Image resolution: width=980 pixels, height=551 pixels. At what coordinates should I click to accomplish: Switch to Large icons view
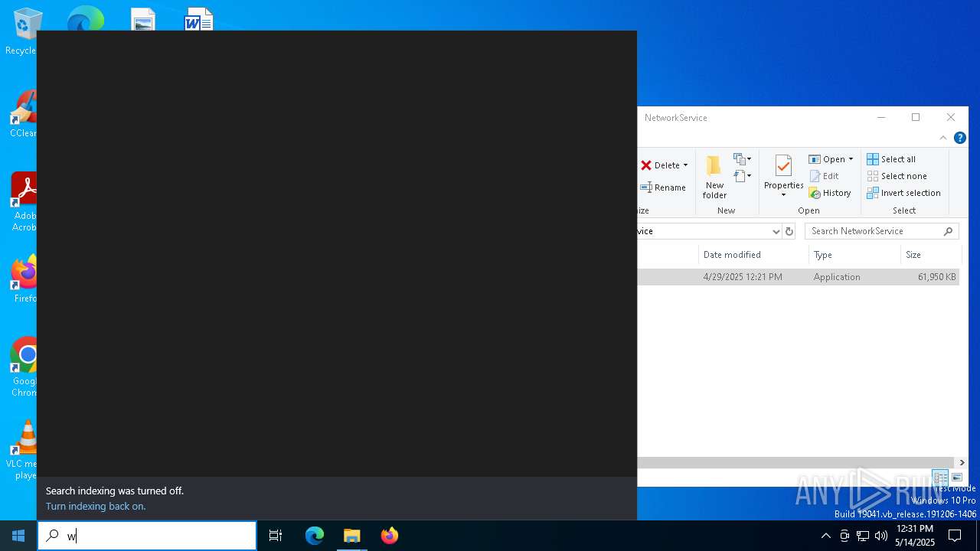pyautogui.click(x=957, y=478)
